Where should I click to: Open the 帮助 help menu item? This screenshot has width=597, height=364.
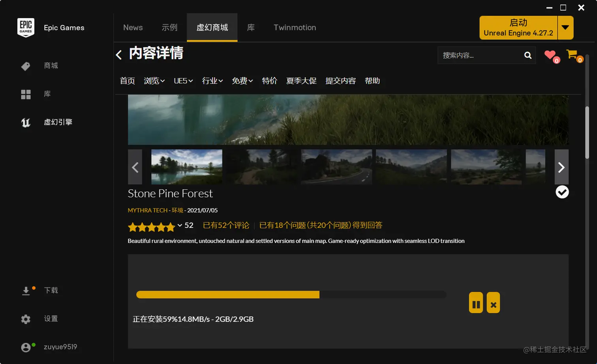(372, 81)
